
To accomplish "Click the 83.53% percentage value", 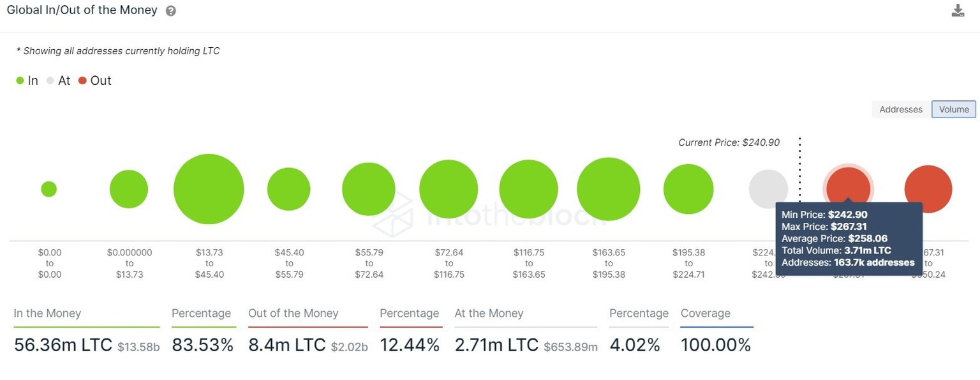I will coord(202,344).
